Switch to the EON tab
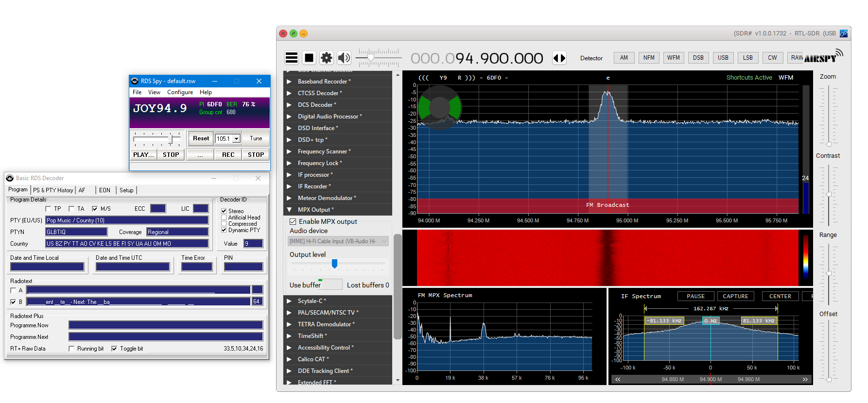The image size is (868, 403). [104, 190]
